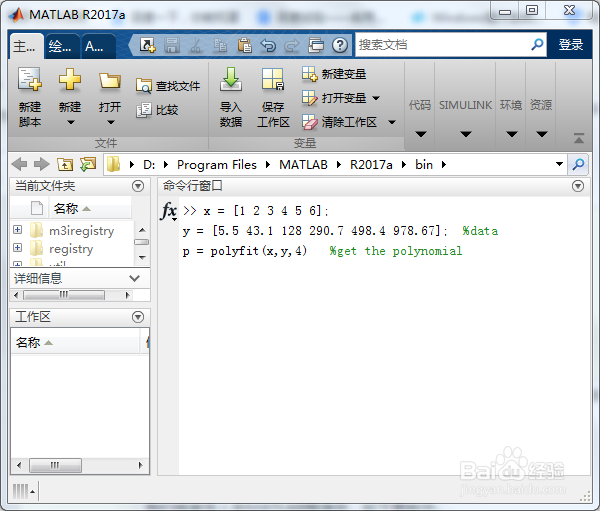Click the Save disk icon in quick access toolbar
This screenshot has height=511, width=600.
172,45
